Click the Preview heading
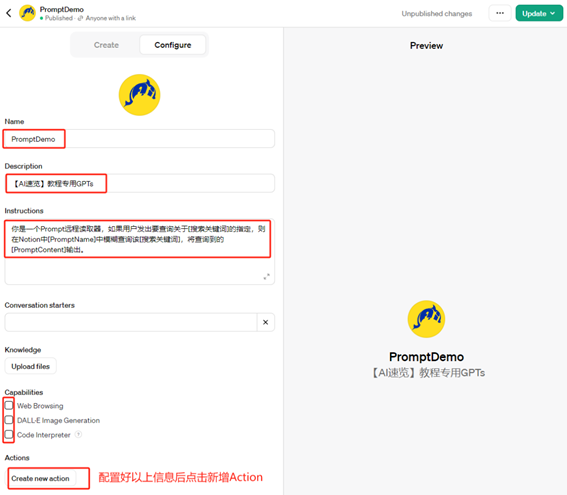567x495 pixels. pos(426,46)
